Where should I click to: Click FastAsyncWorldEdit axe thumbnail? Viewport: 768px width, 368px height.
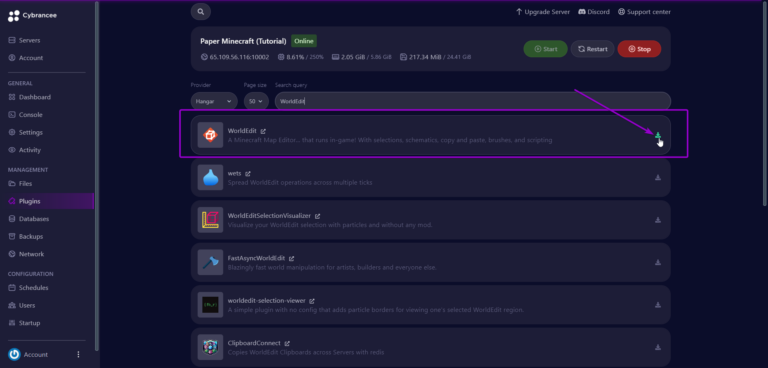pos(210,262)
